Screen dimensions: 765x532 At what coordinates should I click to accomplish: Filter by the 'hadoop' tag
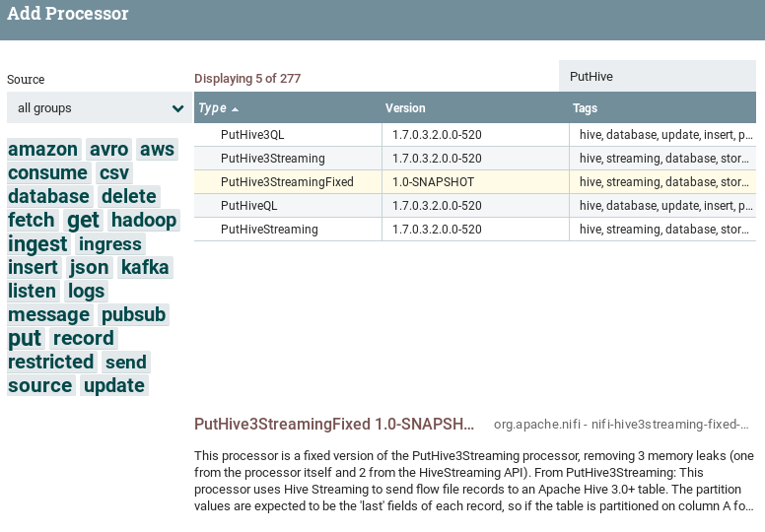[144, 220]
